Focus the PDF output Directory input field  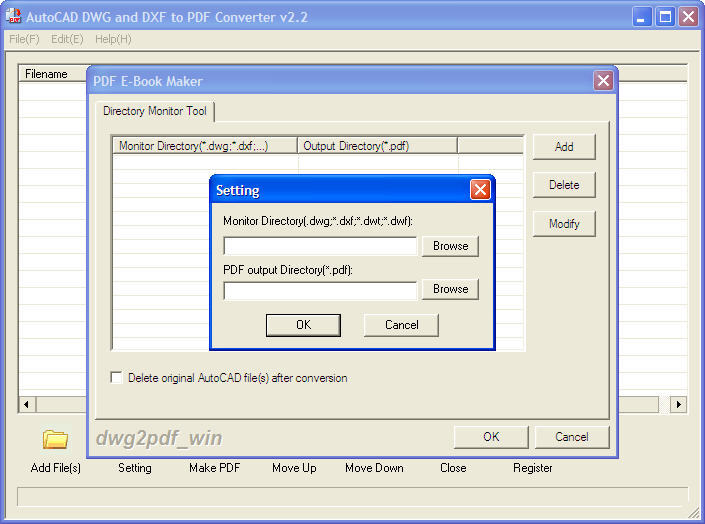tap(320, 291)
